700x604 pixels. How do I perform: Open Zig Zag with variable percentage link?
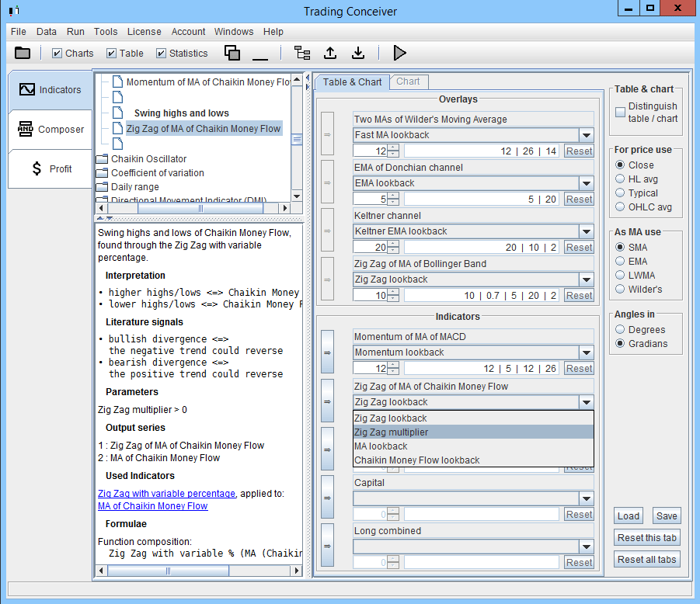point(166,494)
